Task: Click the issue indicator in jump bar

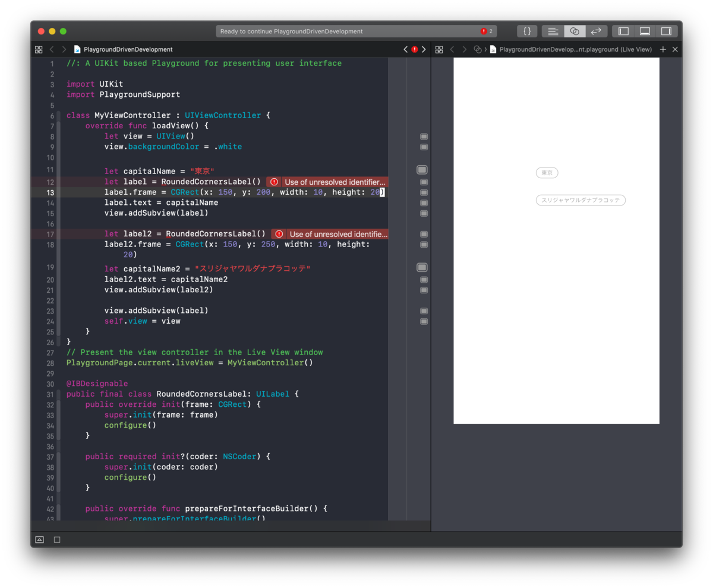Action: pyautogui.click(x=415, y=49)
